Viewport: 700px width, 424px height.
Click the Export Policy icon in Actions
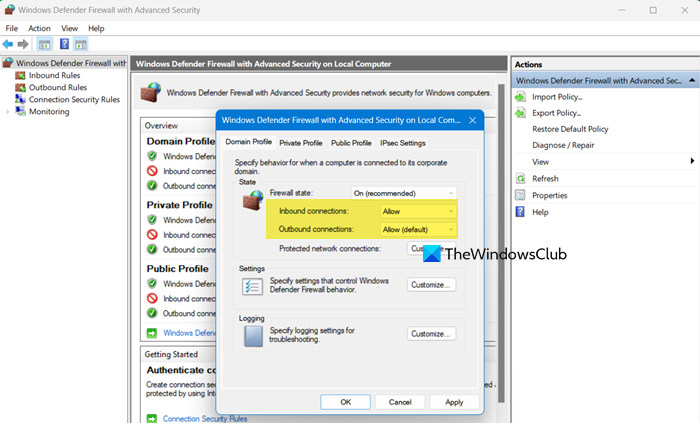point(521,113)
